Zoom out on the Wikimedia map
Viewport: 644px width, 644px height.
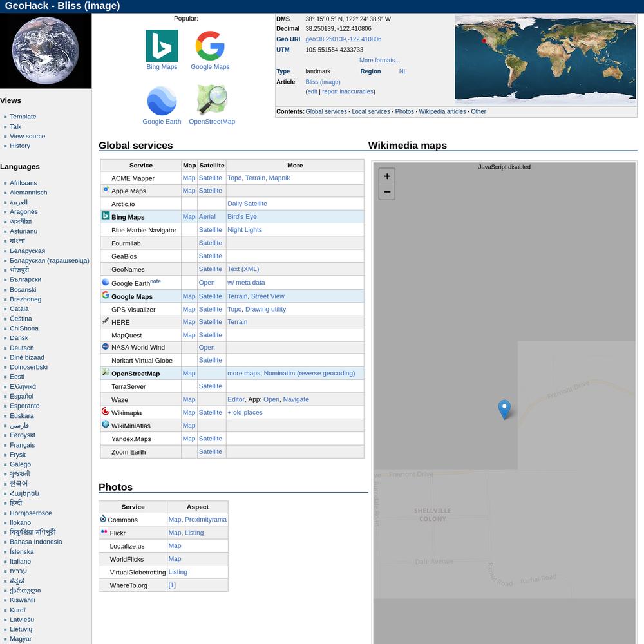(x=387, y=192)
